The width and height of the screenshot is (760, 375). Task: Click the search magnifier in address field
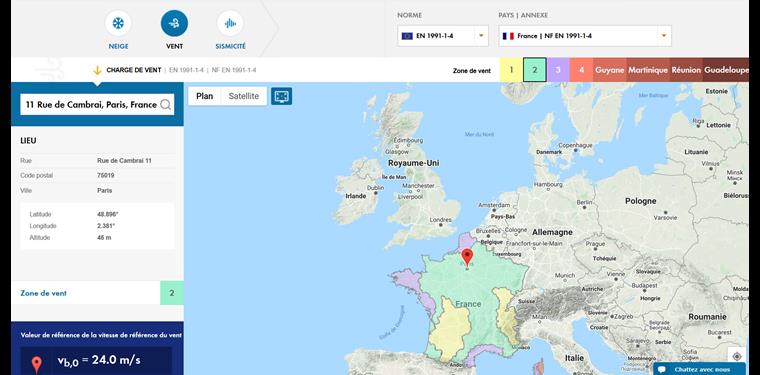[x=165, y=105]
